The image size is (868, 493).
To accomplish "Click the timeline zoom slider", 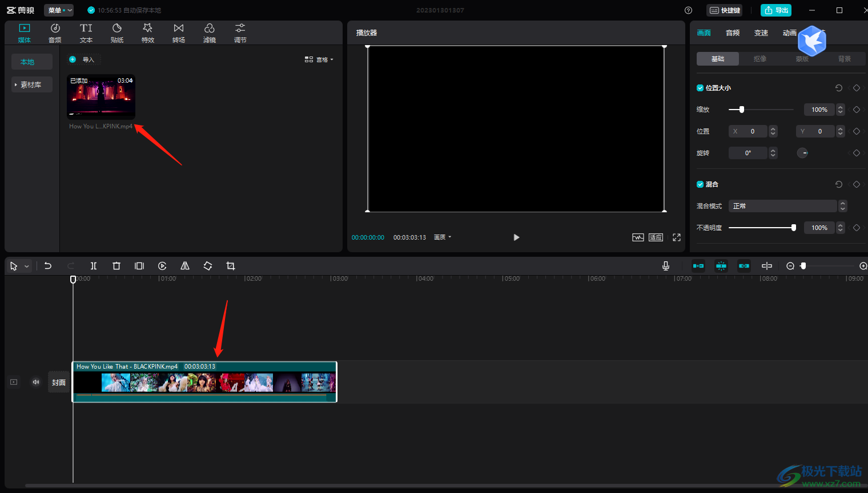I will (x=827, y=266).
